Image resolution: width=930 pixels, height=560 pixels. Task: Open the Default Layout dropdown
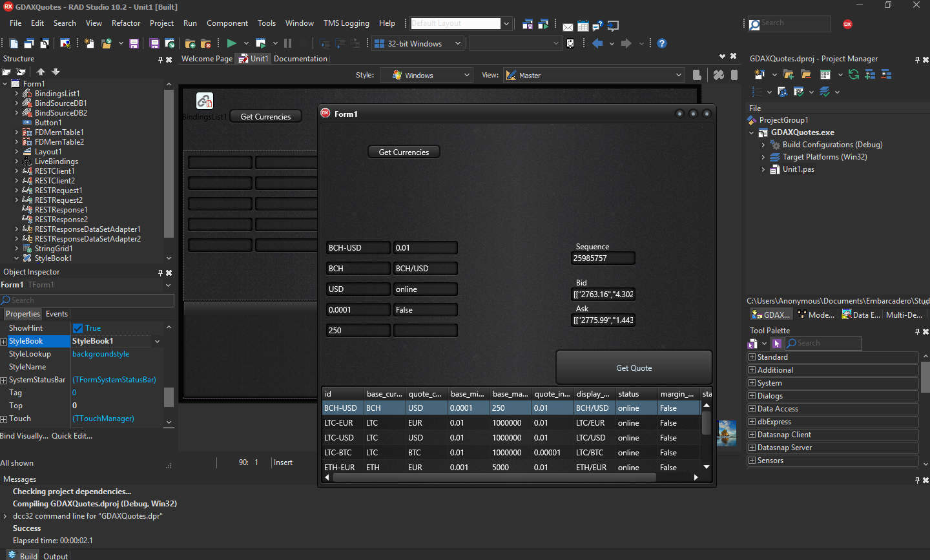(x=506, y=23)
